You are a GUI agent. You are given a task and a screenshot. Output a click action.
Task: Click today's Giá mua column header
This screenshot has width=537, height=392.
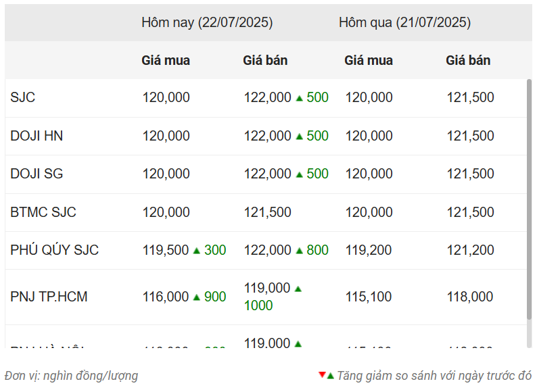click(166, 60)
